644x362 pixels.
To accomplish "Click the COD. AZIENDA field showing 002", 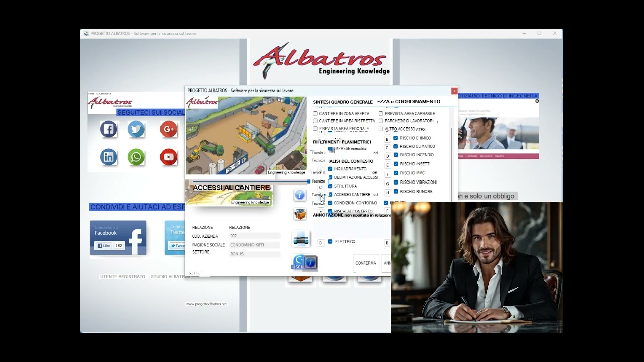I will 255,236.
